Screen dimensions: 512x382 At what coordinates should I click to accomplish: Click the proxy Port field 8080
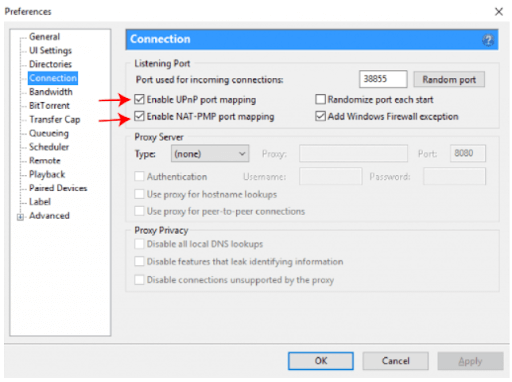(x=468, y=153)
